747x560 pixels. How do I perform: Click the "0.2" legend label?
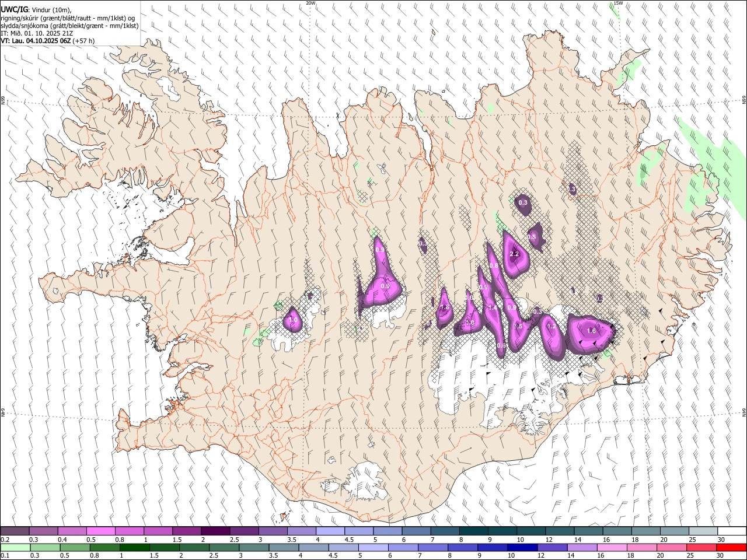[x=4, y=540]
